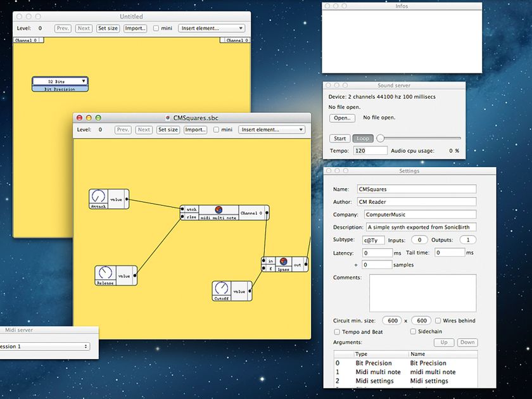Open the Insert element dropdown in CMSquares
The image size is (532, 399).
point(271,129)
